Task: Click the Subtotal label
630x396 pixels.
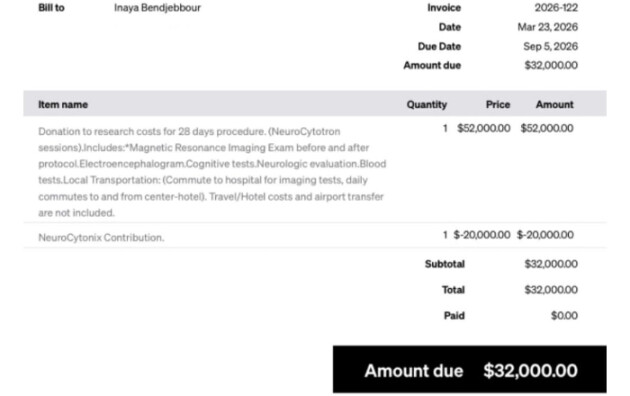Action: click(445, 264)
